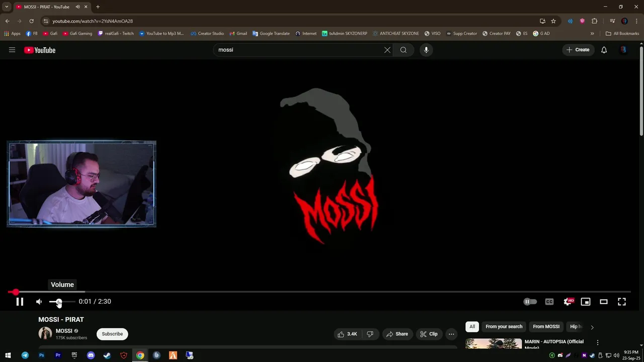Open the All Bookmarks folder
The width and height of the screenshot is (644, 362).
pos(622,34)
